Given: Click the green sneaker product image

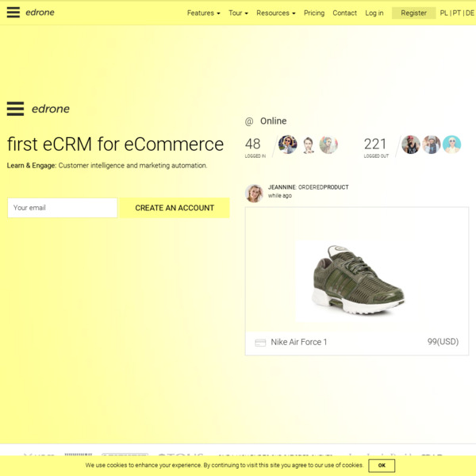Looking at the screenshot, I should 358,281.
